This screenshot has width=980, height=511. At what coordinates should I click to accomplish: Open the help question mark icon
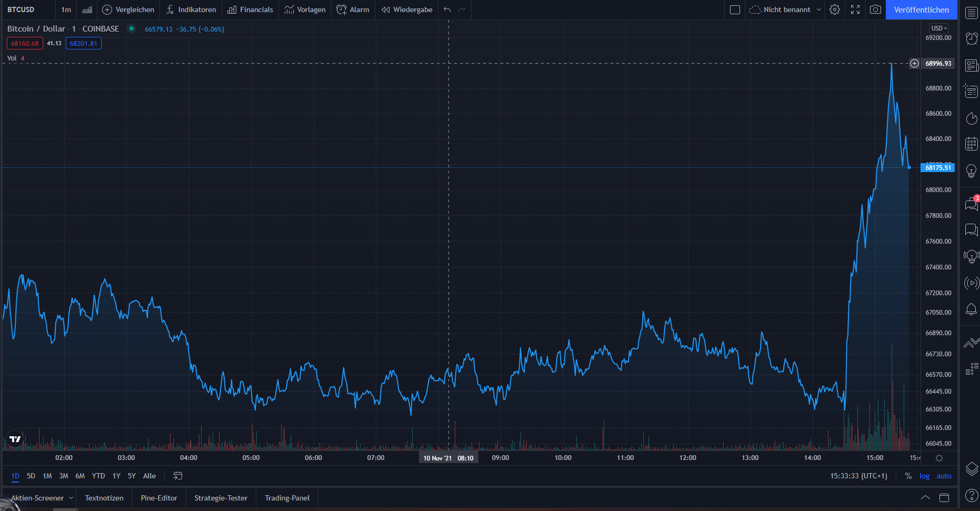coord(971,495)
